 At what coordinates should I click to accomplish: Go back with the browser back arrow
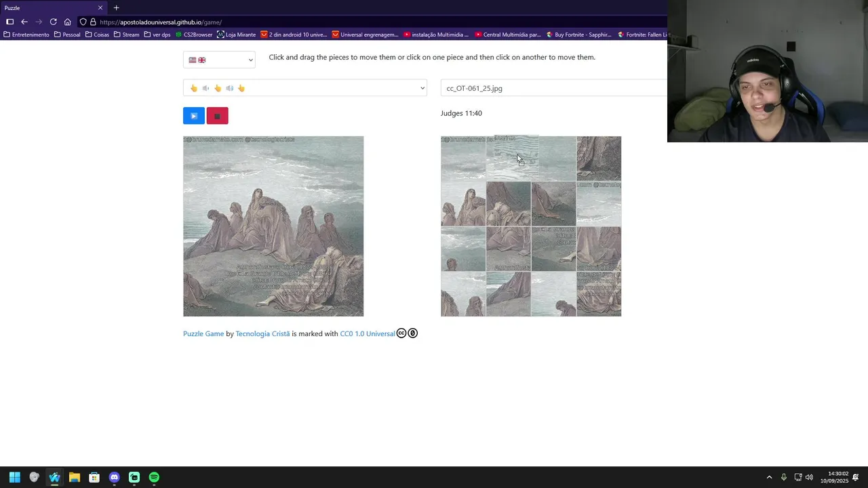point(24,22)
